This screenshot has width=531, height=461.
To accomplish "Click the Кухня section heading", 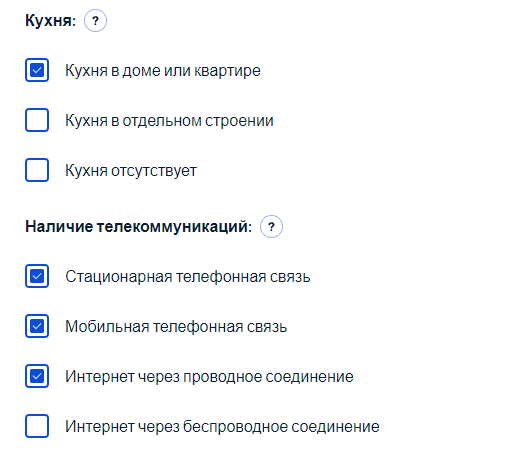I will coord(50,20).
